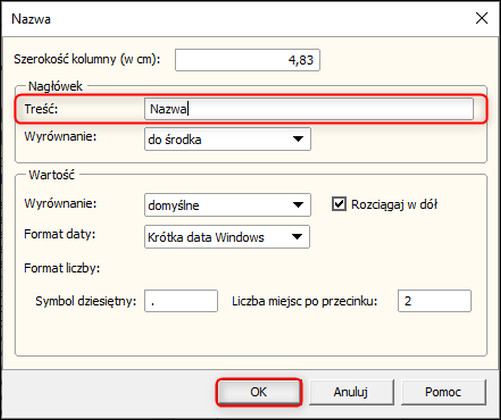This screenshot has width=501, height=420.
Task: Click the 'Wartość' group title
Action: (52, 175)
